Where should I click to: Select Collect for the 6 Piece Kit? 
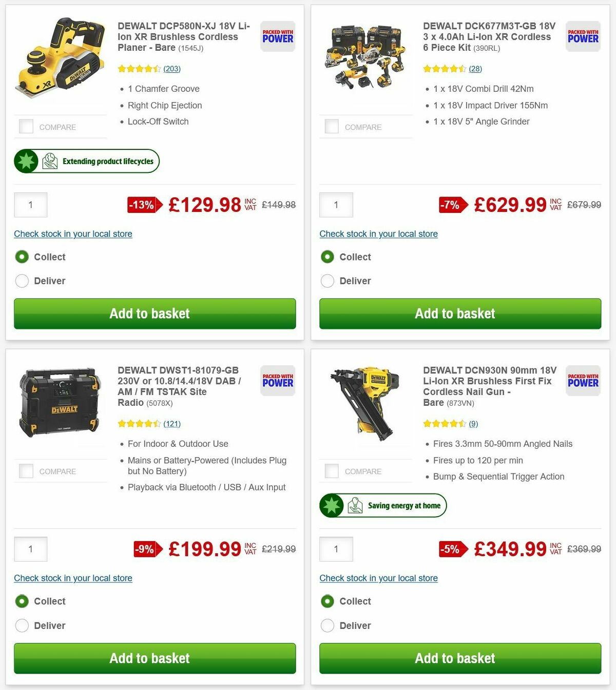(328, 257)
